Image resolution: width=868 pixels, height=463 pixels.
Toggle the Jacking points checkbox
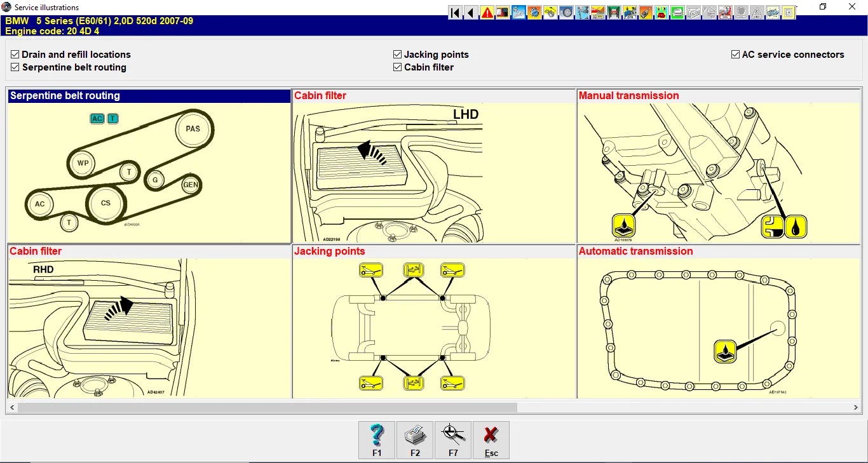point(398,55)
